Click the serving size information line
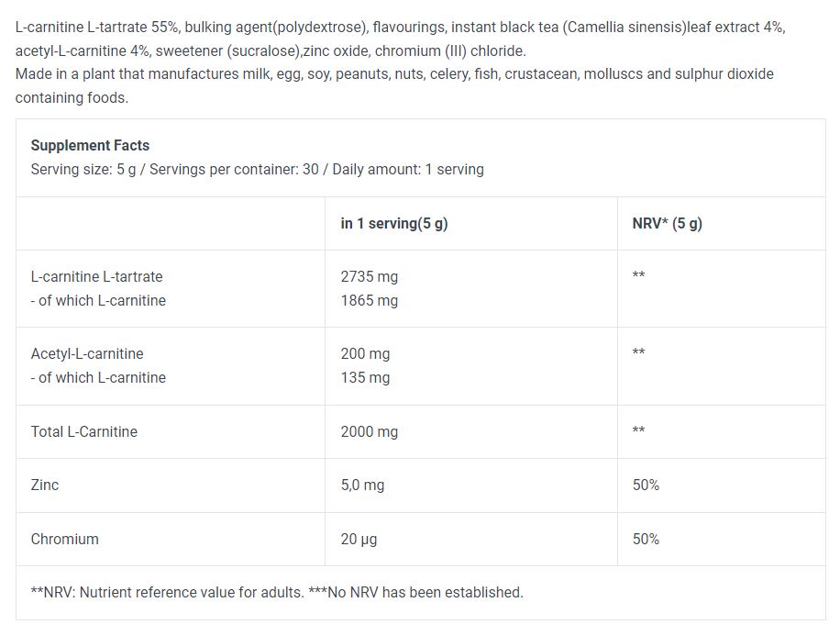 click(257, 169)
